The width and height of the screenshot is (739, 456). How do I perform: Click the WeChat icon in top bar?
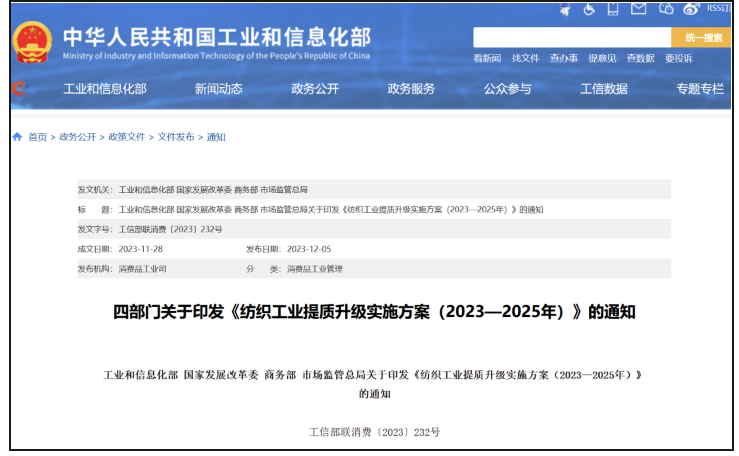(x=666, y=10)
